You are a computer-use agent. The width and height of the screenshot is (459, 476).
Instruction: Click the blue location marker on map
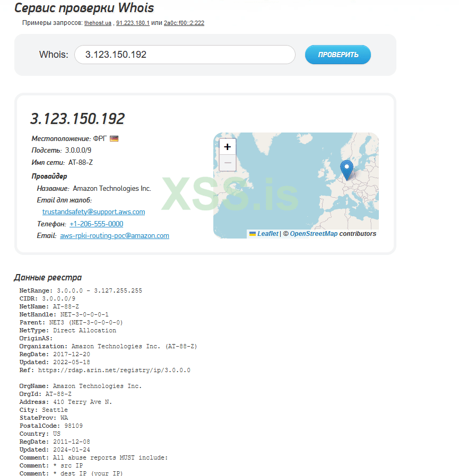(x=347, y=170)
